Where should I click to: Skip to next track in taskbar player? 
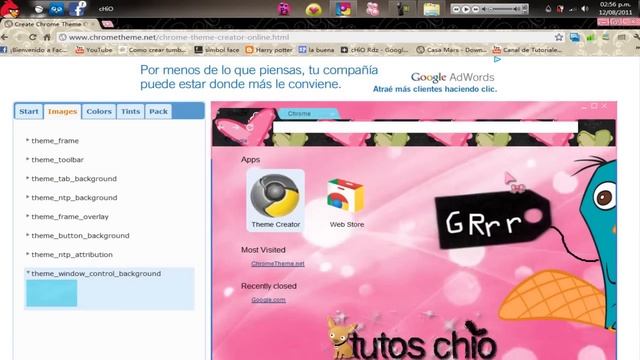click(x=476, y=9)
